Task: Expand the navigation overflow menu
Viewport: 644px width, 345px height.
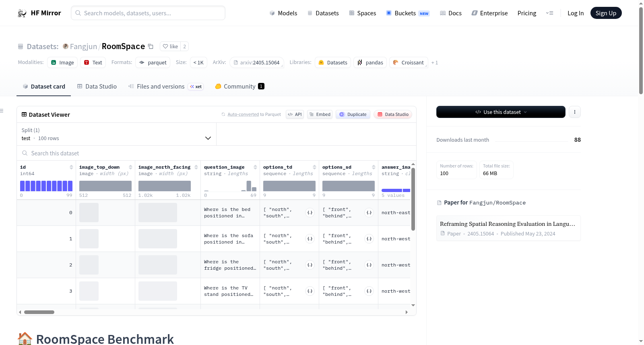Action: (549, 13)
